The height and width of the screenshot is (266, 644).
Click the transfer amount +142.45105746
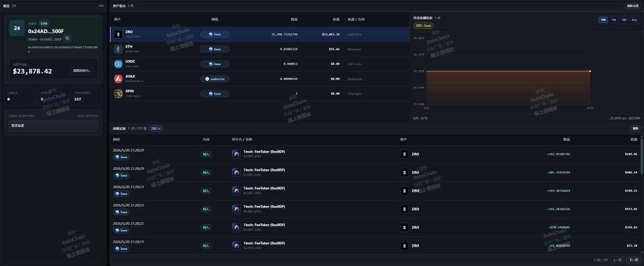click(x=559, y=154)
